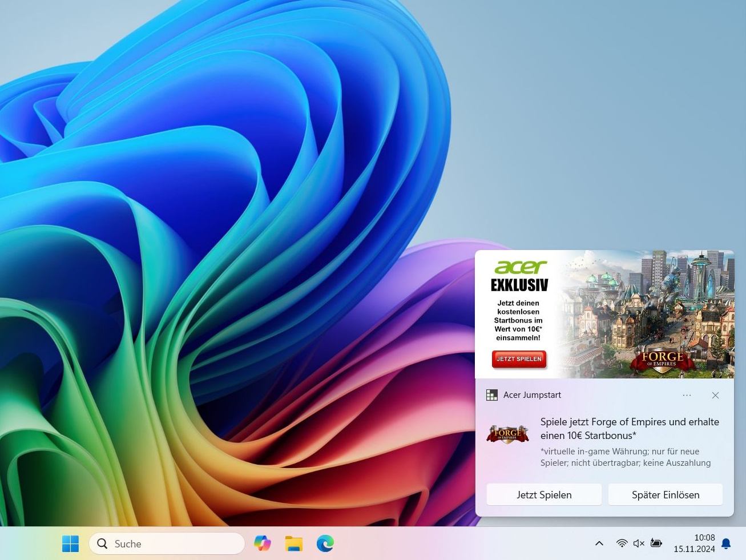Open the clock showing 10:08

pos(704,538)
